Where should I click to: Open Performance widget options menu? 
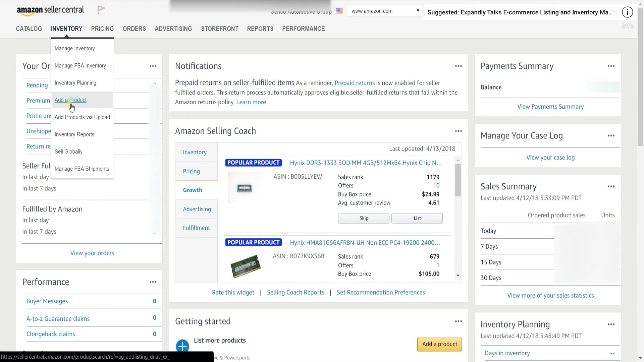153,282
